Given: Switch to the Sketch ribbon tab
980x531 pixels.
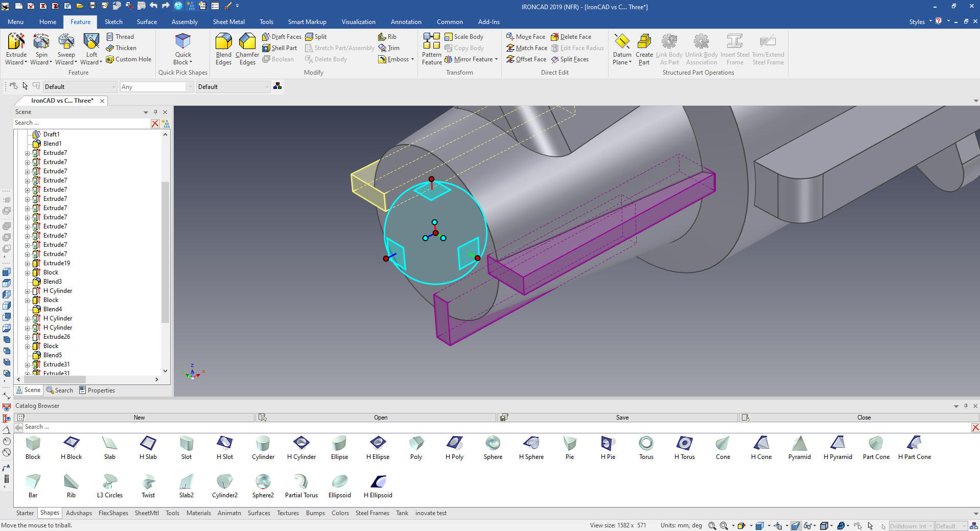Looking at the screenshot, I should pos(113,22).
